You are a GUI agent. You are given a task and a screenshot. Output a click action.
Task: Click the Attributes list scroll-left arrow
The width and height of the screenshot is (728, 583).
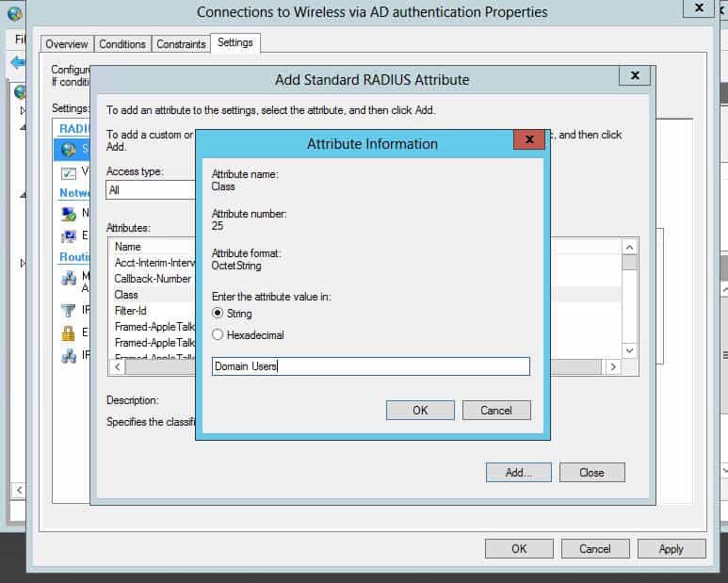[118, 366]
